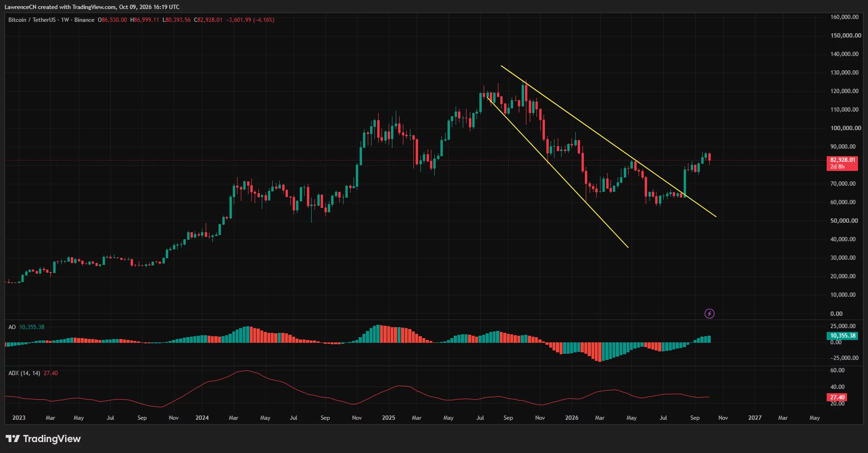This screenshot has width=868, height=453.
Task: Select the Bitcoin / TetherUS symbol title
Action: (32, 20)
